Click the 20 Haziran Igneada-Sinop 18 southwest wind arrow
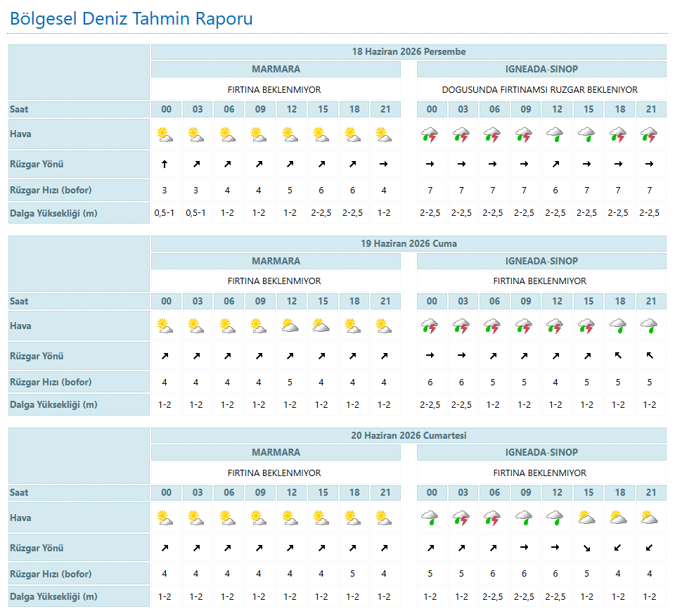675x616 pixels. 618,548
